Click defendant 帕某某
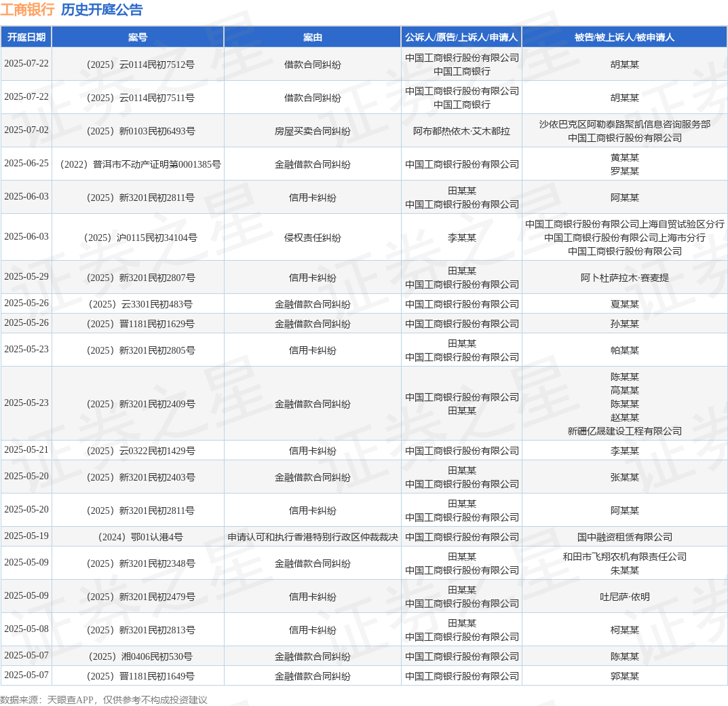This screenshot has height=706, width=728. (x=624, y=350)
